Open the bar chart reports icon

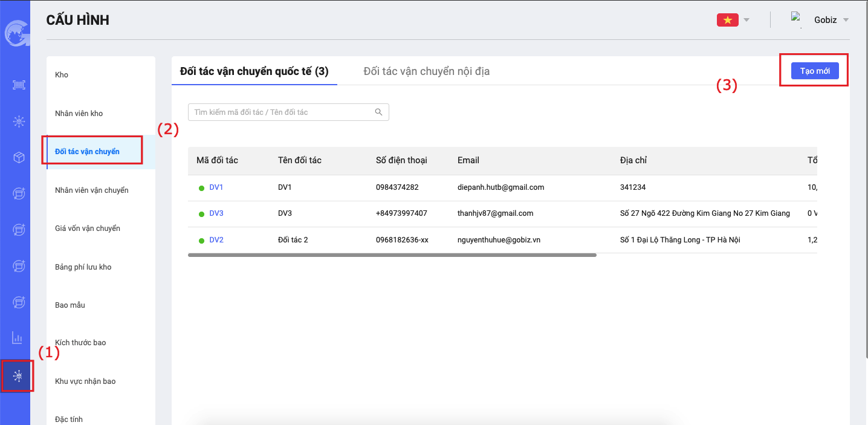point(18,337)
